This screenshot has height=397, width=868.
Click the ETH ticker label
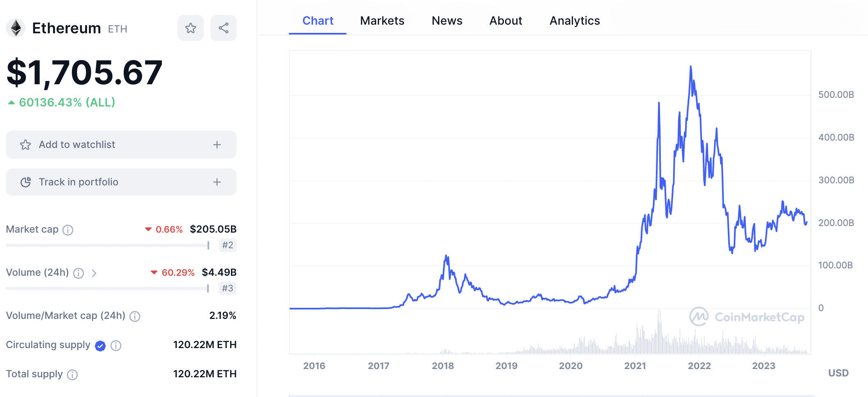118,29
